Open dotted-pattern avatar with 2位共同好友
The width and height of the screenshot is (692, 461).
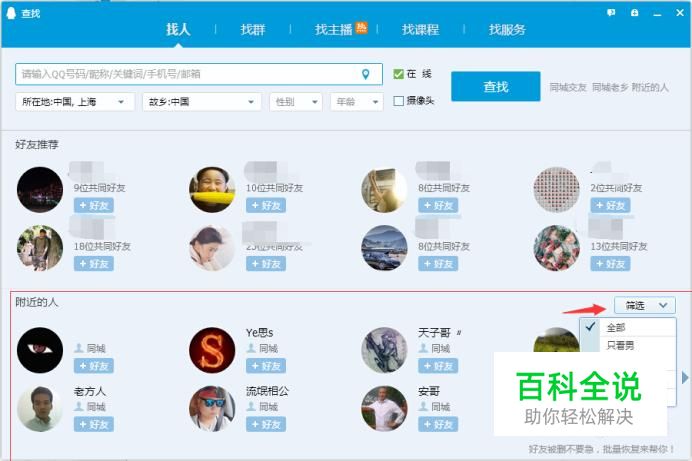tap(557, 190)
